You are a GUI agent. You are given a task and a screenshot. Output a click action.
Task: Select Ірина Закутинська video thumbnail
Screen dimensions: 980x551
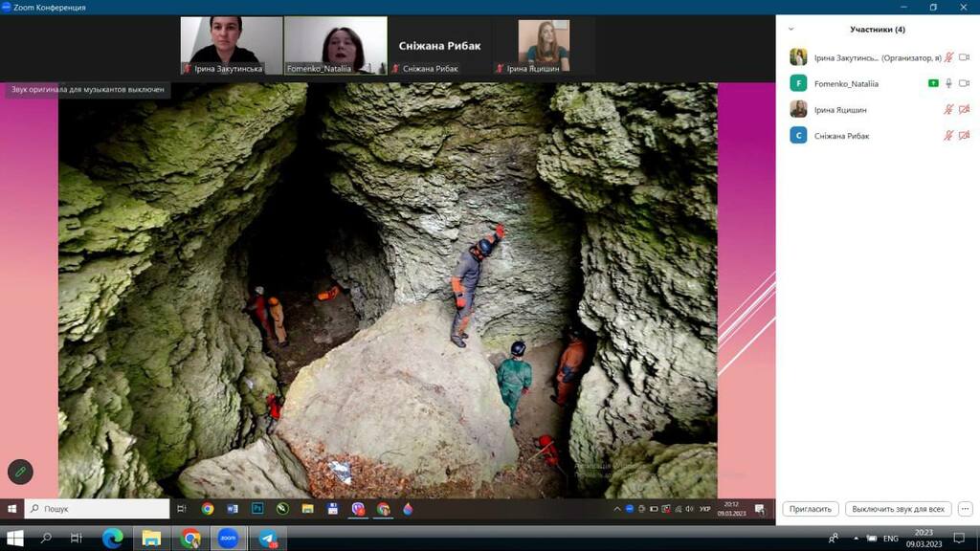tap(232, 45)
